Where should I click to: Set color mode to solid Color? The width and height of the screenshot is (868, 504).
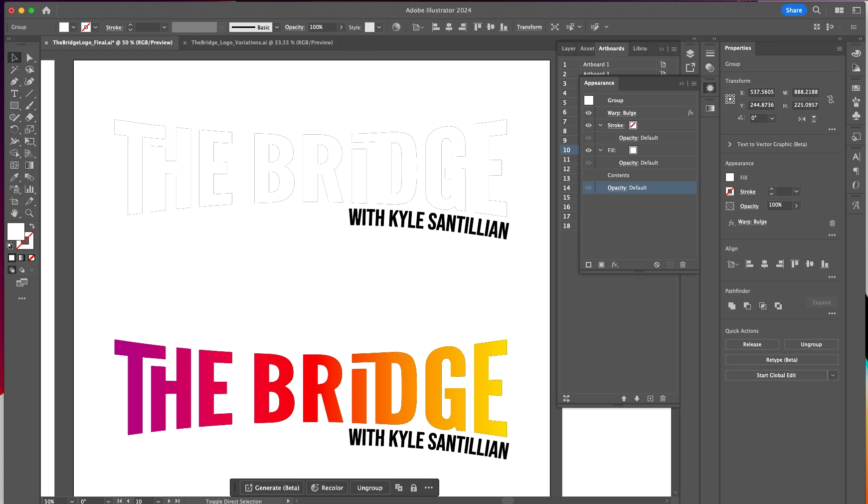coord(12,258)
